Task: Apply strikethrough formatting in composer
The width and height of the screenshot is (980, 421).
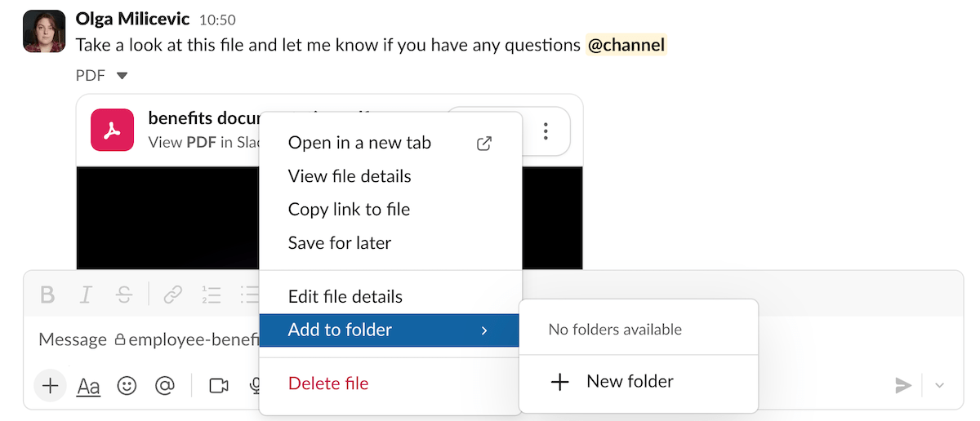Action: (x=124, y=295)
